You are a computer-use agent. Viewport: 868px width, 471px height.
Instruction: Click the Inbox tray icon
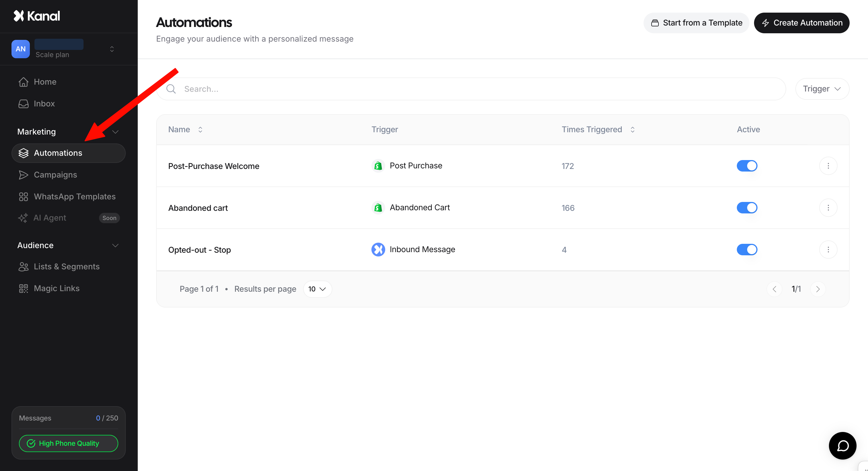coord(23,104)
